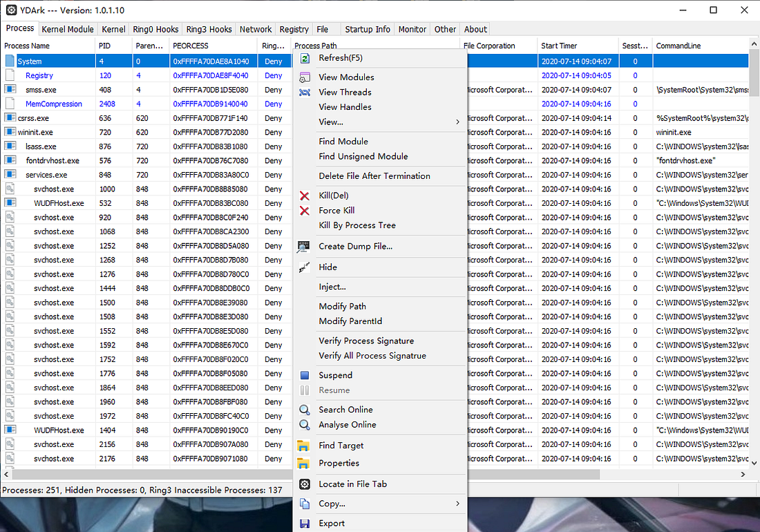The height and width of the screenshot is (532, 760).
Task: Click the Locate in File Tab icon
Action: (305, 484)
